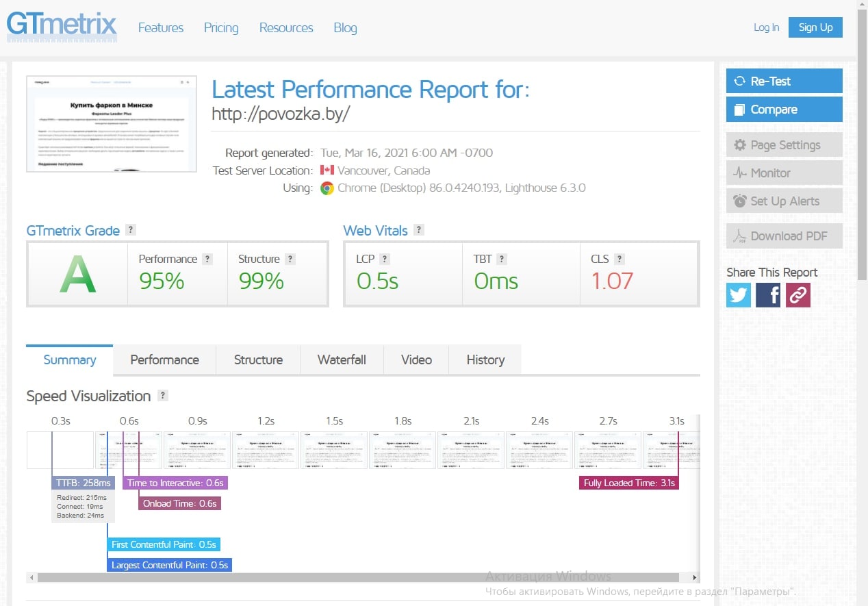Screen dimensions: 868x606
Task: Click Set Up Alerts
Action: pos(784,201)
